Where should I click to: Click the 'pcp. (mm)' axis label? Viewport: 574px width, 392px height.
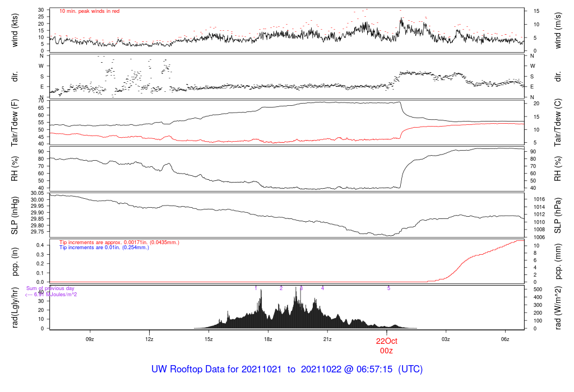(x=558, y=262)
